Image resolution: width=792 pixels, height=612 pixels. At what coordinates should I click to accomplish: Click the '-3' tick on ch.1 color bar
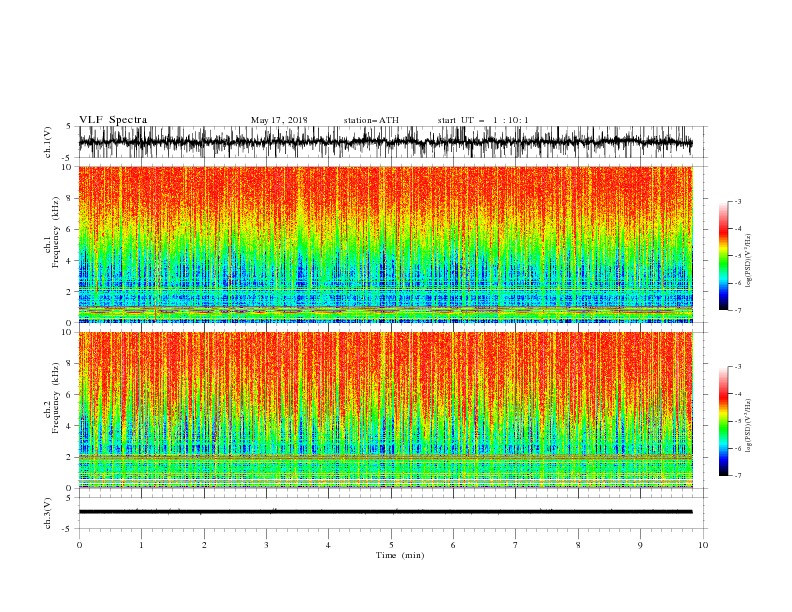pos(737,201)
